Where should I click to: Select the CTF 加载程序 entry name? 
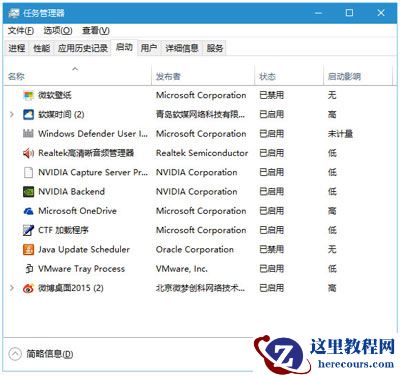[63, 230]
